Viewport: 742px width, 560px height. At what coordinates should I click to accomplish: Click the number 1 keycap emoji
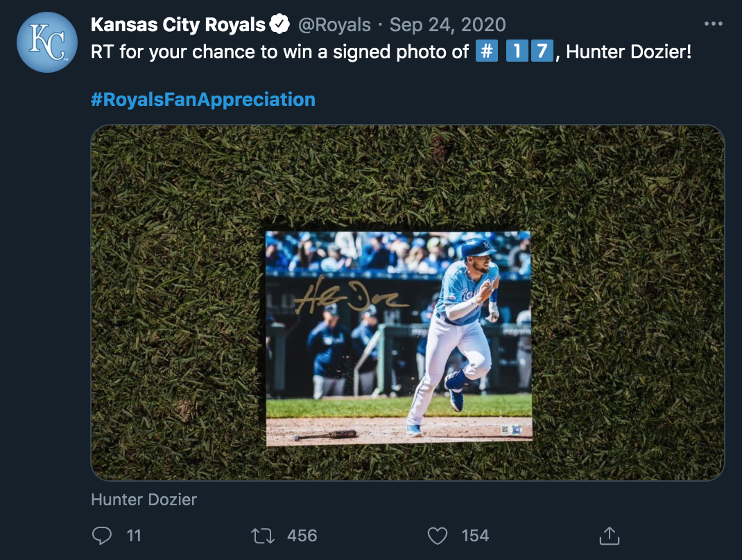pos(517,52)
